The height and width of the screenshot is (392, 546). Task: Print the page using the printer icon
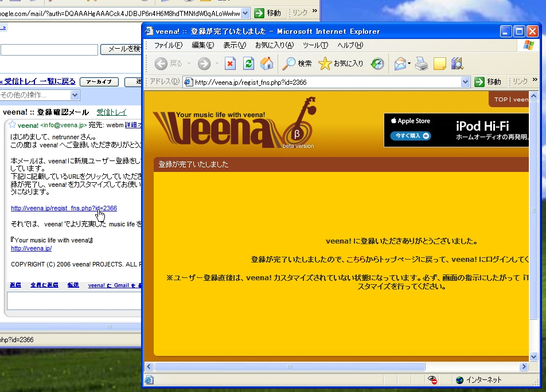click(x=422, y=64)
